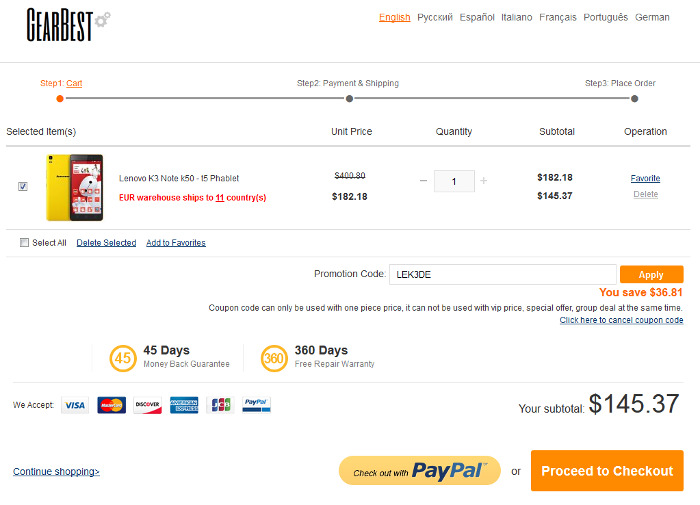700x505 pixels.
Task: Tick the Select All checkbox
Action: [24, 242]
